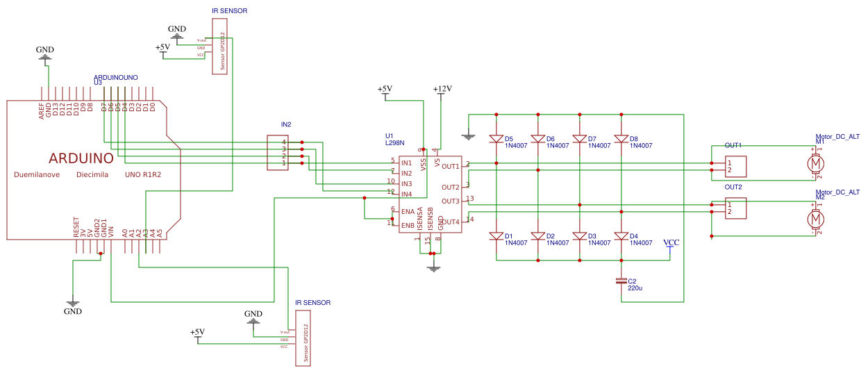The image size is (868, 373).
Task: Click the M1 DC motor symbol
Action: coord(815,163)
